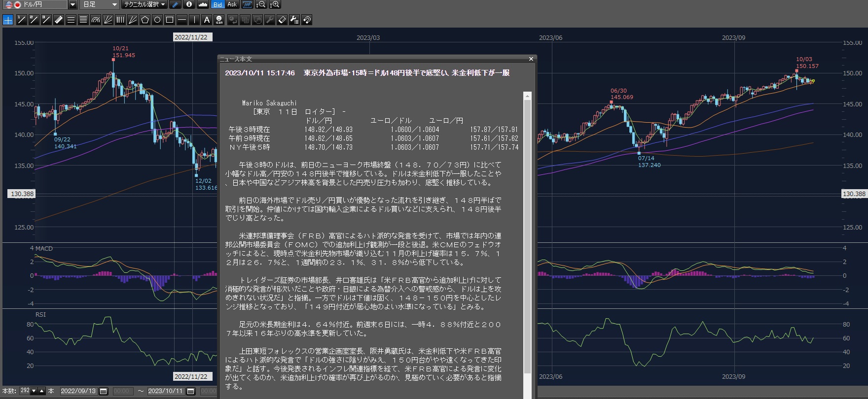Switch price display to Ask
Viewport: 868px width, 399px height.
[x=232, y=4]
